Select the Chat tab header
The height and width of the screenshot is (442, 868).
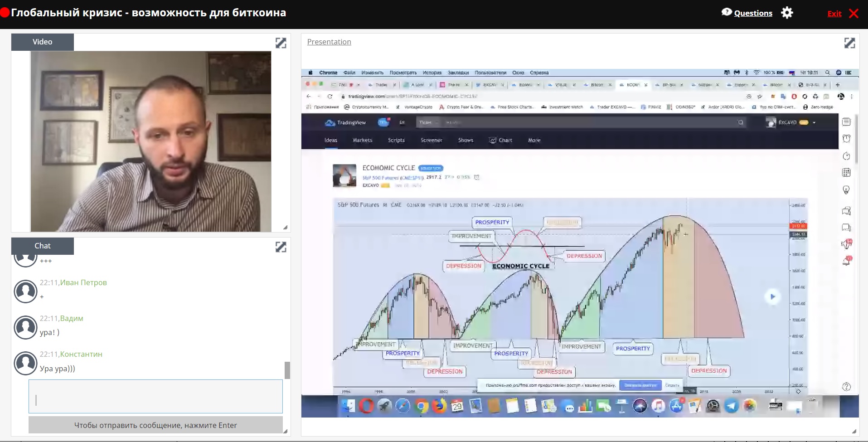(43, 246)
